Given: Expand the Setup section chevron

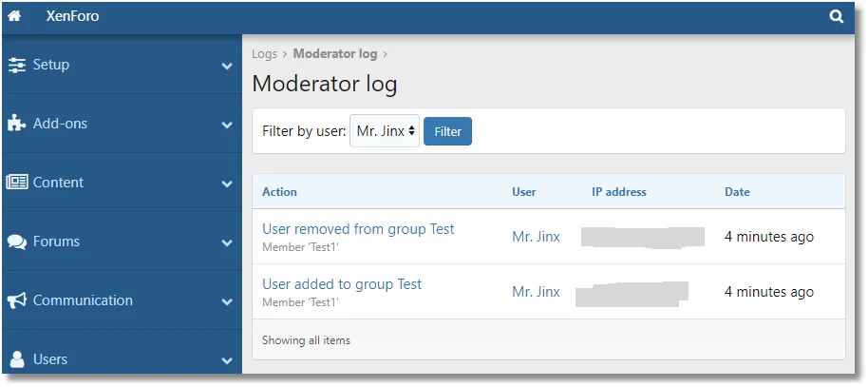Looking at the screenshot, I should 227,67.
